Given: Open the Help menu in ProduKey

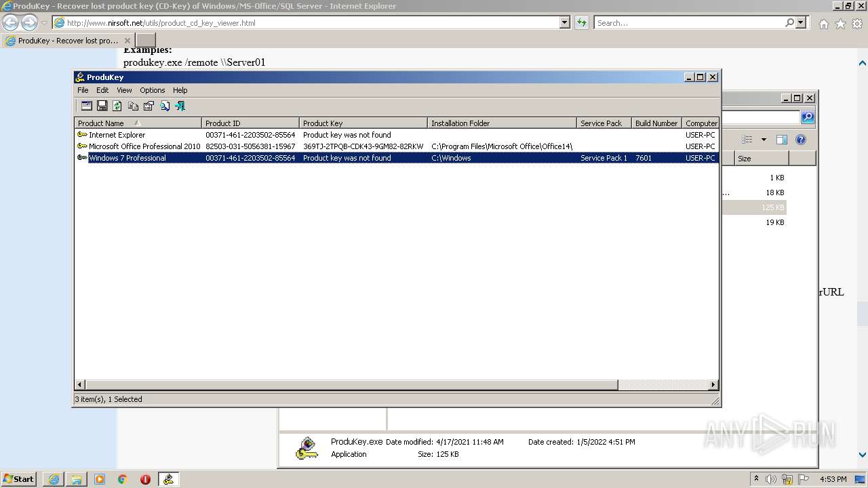Looking at the screenshot, I should (180, 90).
